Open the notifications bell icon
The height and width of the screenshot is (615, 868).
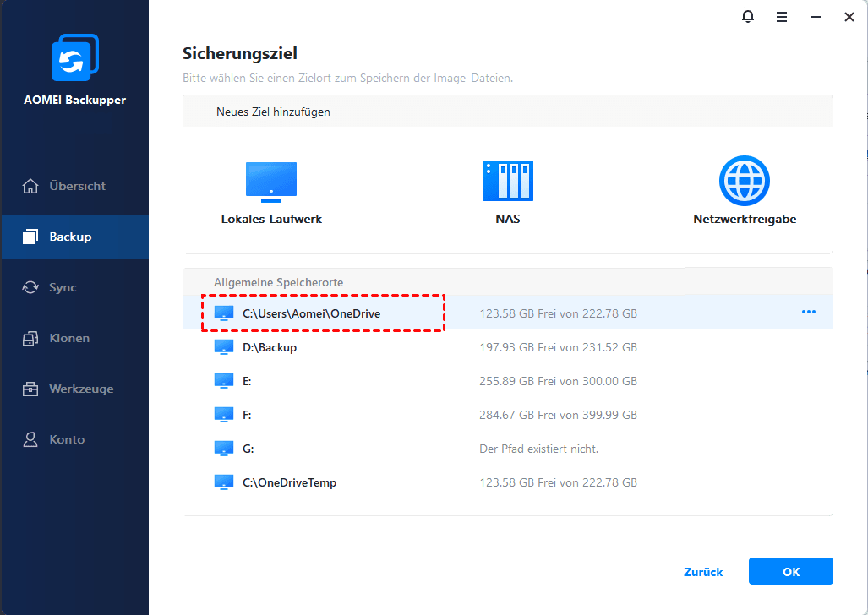pyautogui.click(x=748, y=17)
